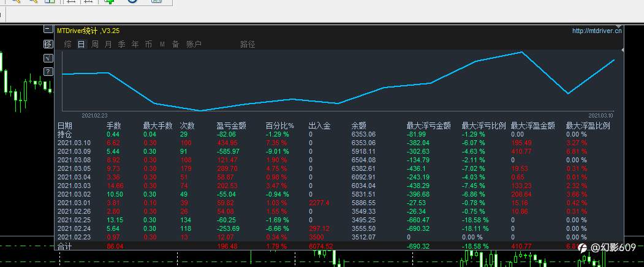
Task: Select the 2021.02.24 date row
Action: pyautogui.click(x=74, y=229)
